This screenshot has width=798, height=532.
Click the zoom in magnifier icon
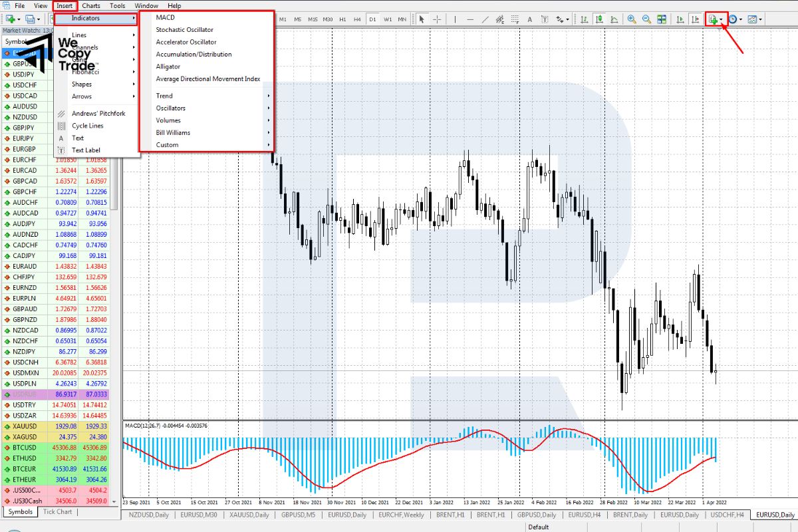[631, 19]
